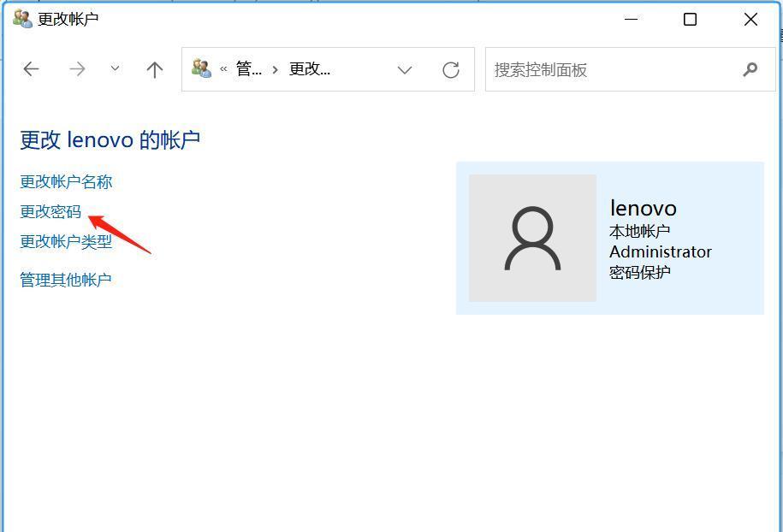Select the 管... breadcrumb segment
The width and height of the screenshot is (783, 532).
point(249,69)
